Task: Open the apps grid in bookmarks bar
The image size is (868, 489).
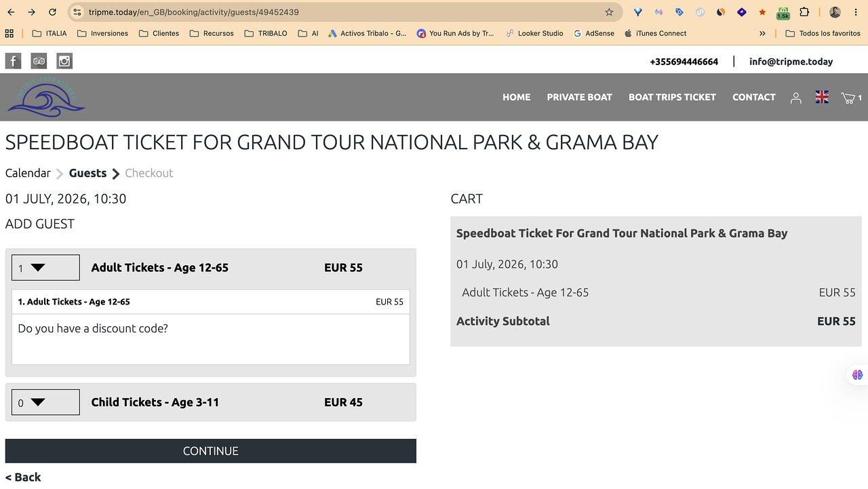Action: (9, 33)
